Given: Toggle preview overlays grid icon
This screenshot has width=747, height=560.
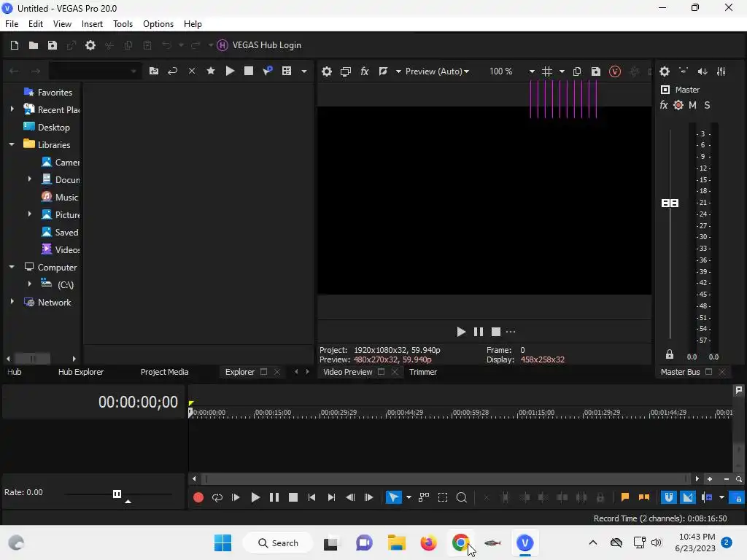Looking at the screenshot, I should pyautogui.click(x=547, y=71).
